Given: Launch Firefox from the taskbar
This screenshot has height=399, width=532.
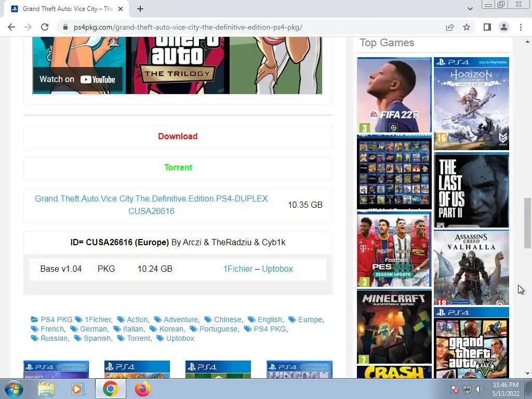Looking at the screenshot, I should 142,389.
